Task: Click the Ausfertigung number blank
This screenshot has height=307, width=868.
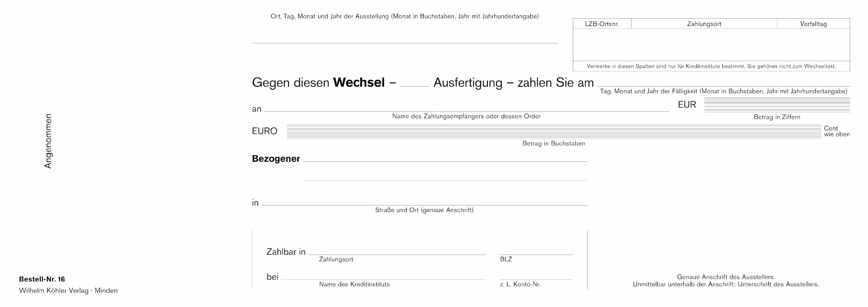Action: click(x=414, y=85)
